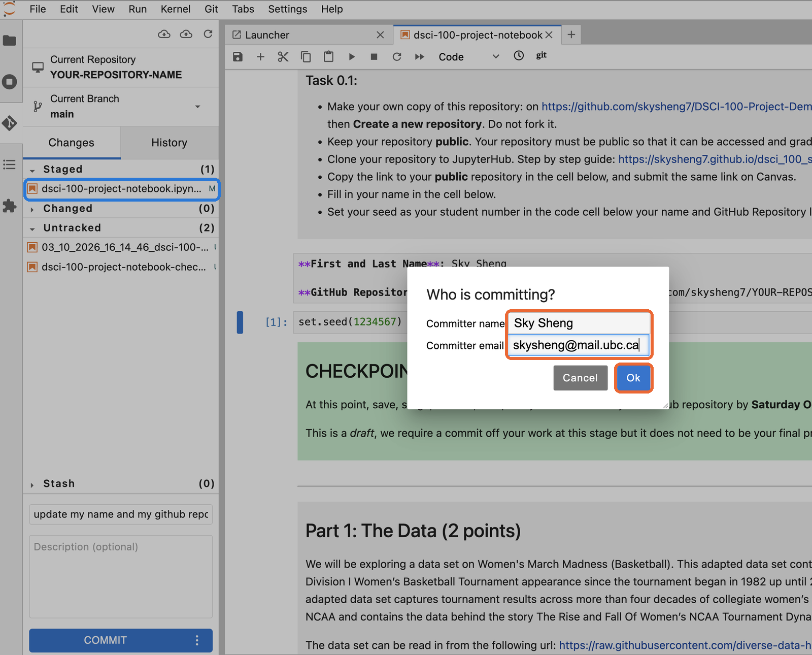Image resolution: width=812 pixels, height=655 pixels.
Task: Open the Git sidebar panel icon
Action: click(x=10, y=123)
